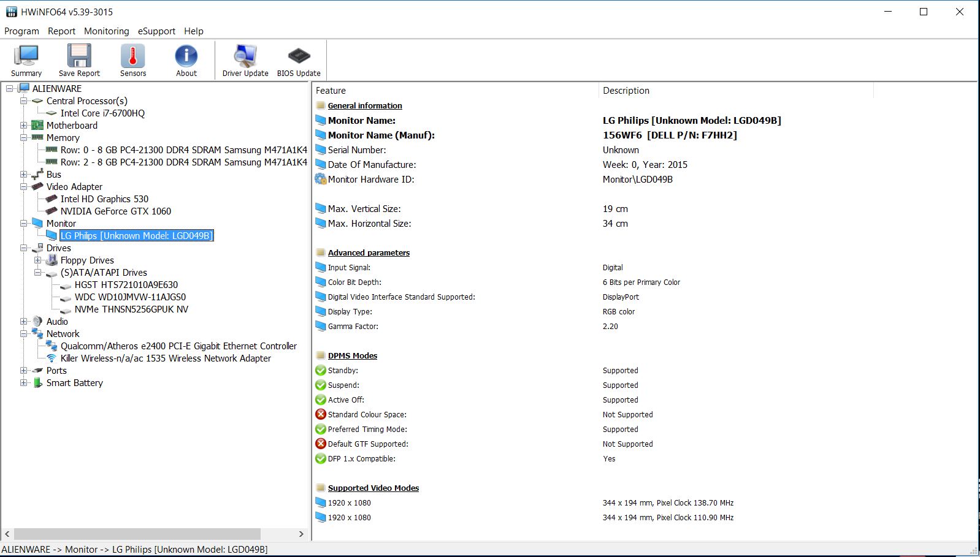Select Qualcomm/Atheros e2400 Ethernet Controller

click(x=178, y=346)
